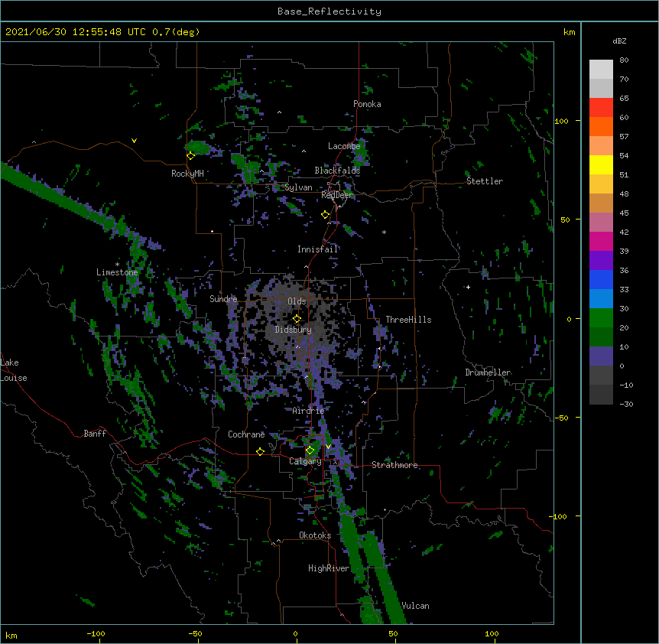Screen dimensions: 659x644
Task: Click the Blackfalds label
Action: point(337,171)
